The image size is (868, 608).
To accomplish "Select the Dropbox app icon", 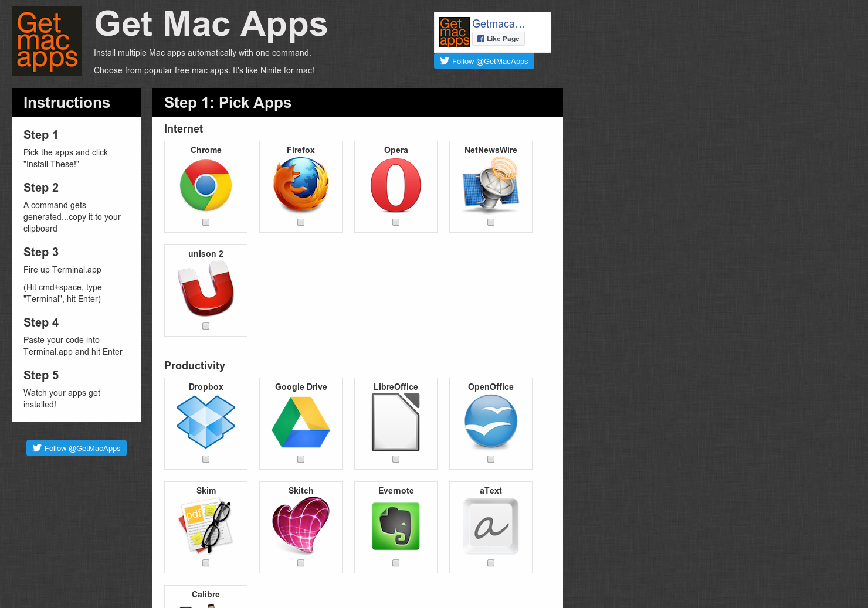I will [205, 422].
